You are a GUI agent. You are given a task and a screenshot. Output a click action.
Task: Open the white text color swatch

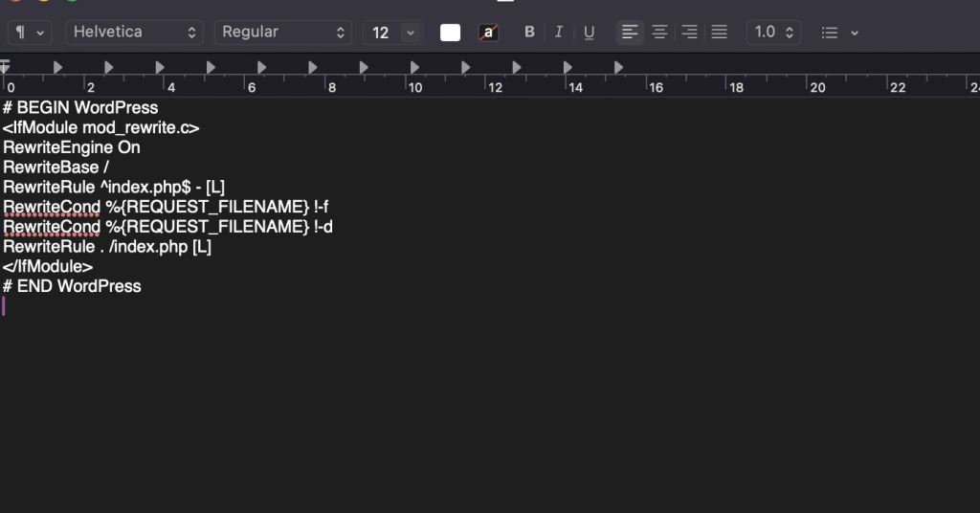[450, 33]
